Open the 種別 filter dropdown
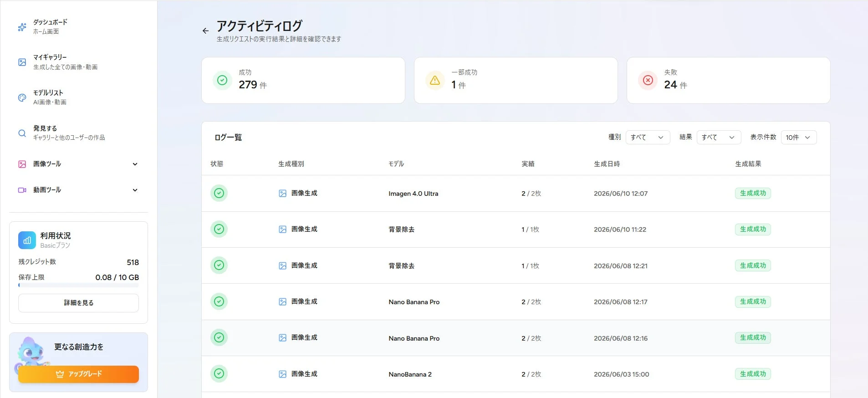Viewport: 868px width, 398px height. [648, 137]
